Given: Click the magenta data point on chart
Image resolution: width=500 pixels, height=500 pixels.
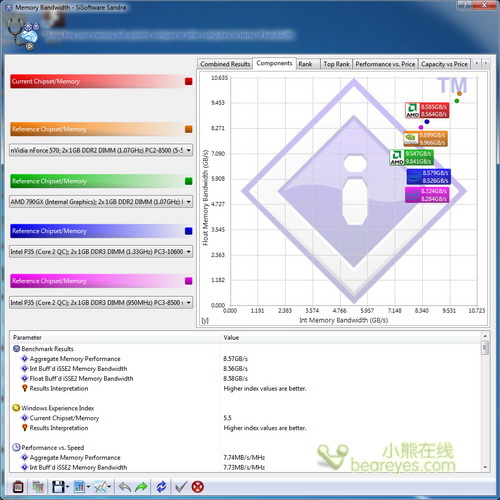Looking at the screenshot, I should (x=421, y=127).
